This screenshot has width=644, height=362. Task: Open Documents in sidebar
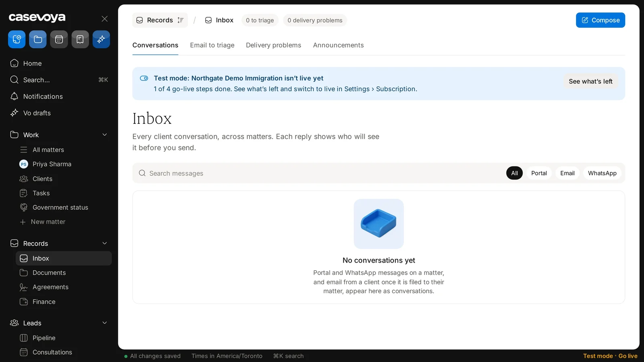(x=64, y=273)
